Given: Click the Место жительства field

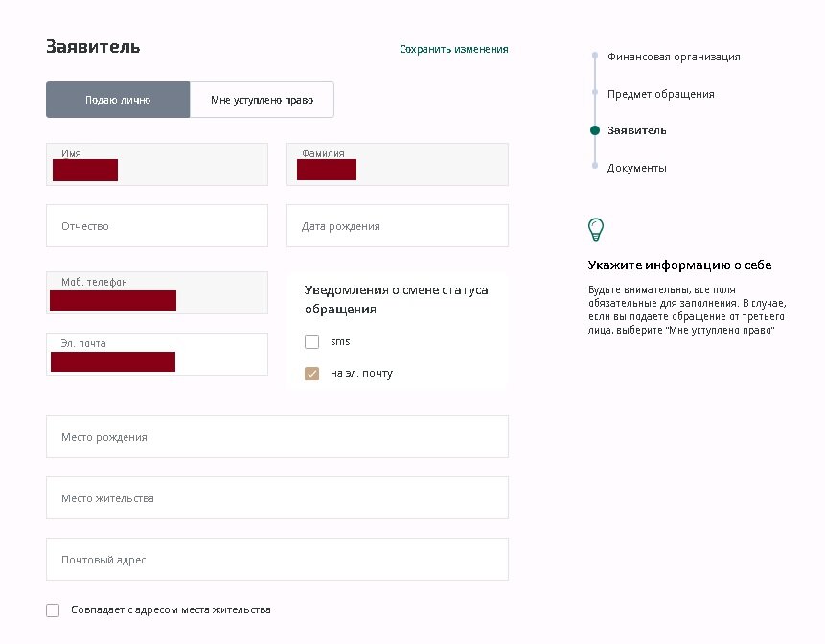Looking at the screenshot, I should pos(277,497).
